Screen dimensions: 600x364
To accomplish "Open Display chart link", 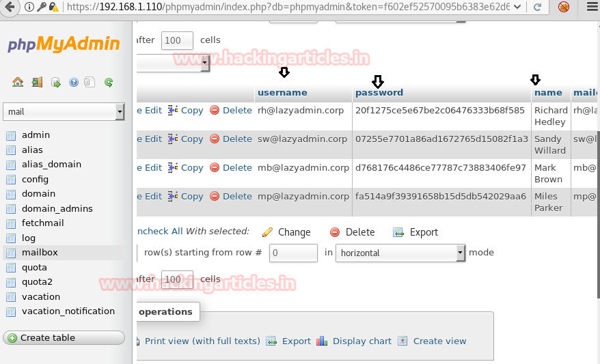I will [355, 341].
